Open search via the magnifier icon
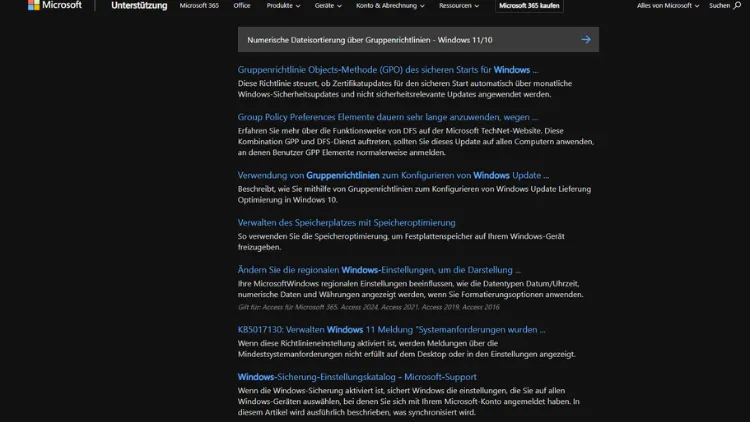The width and height of the screenshot is (750, 422). (737, 6)
